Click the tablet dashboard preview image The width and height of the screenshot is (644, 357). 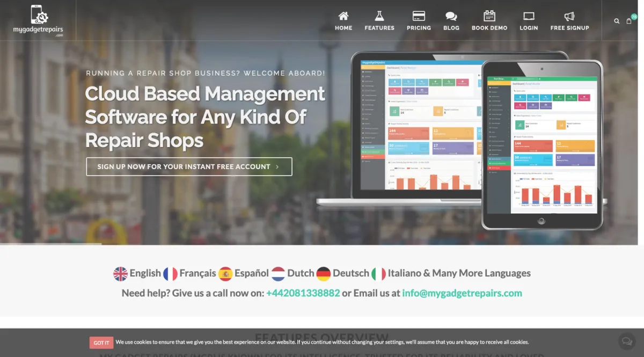pyautogui.click(x=542, y=145)
